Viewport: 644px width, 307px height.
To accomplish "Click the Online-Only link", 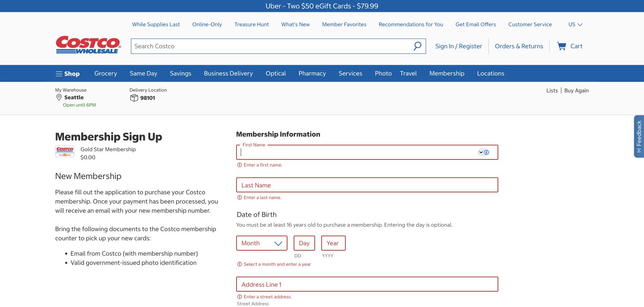I will coord(207,25).
